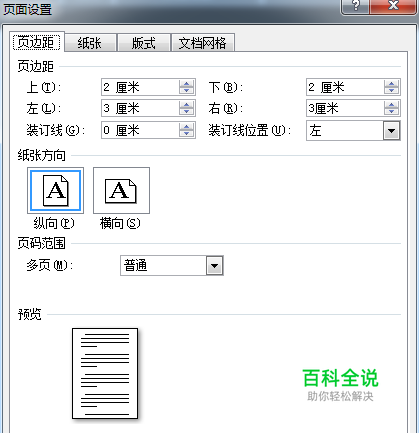Open the 装订线位置 dropdown arrow
This screenshot has width=419, height=433.
391,131
